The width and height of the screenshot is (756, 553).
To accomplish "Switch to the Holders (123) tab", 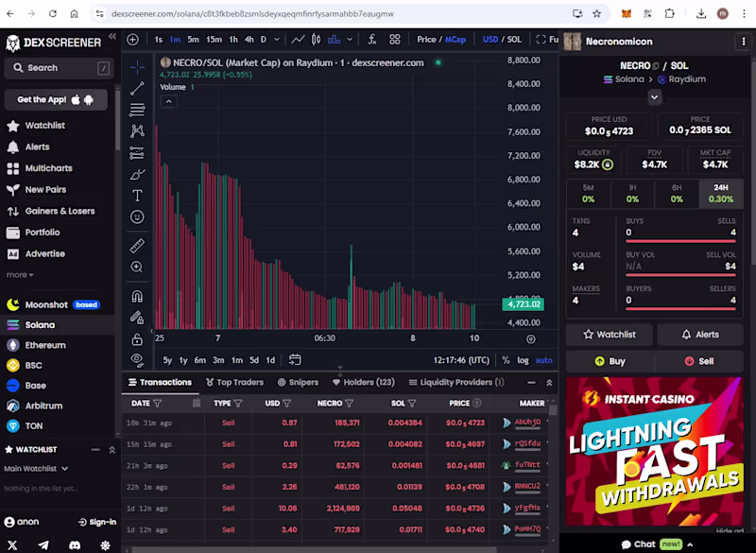I will click(364, 382).
